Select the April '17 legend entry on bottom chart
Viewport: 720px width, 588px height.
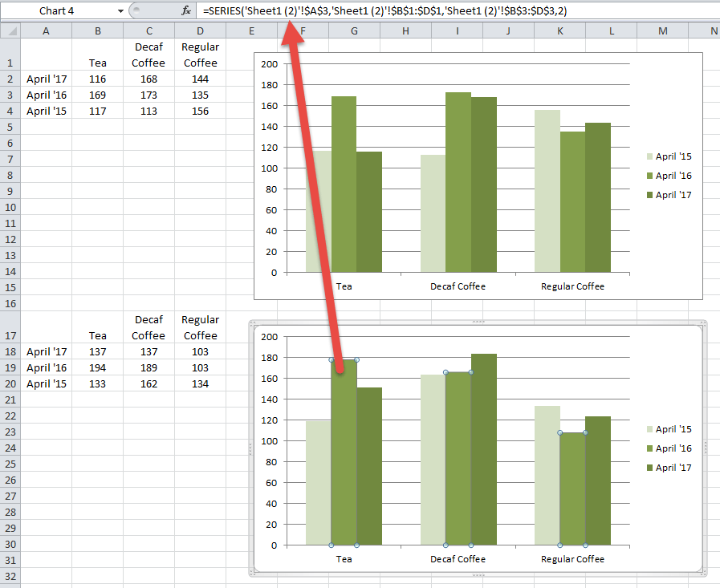pyautogui.click(x=674, y=468)
